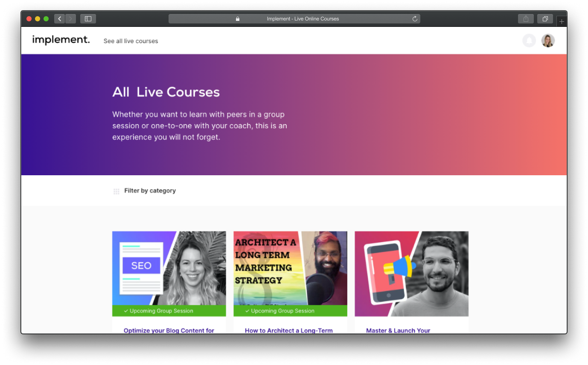Viewport: 588px width, 365px height.
Task: Select the SEO course thumbnail
Action: pos(169,269)
